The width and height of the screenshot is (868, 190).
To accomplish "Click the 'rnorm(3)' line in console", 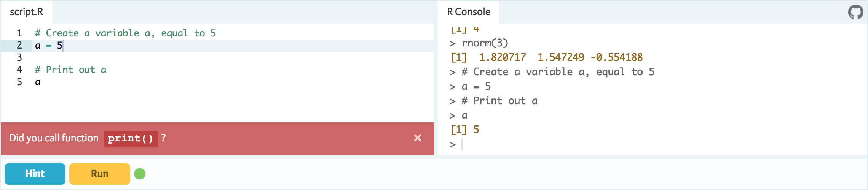I will tap(485, 43).
